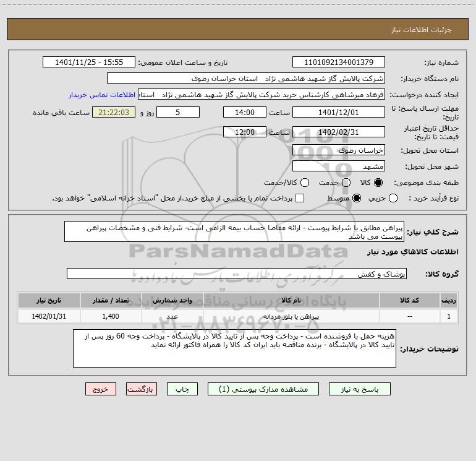This screenshot has height=461, width=476.
Task: Click the quantity cell 1,400
Action: (111, 316)
